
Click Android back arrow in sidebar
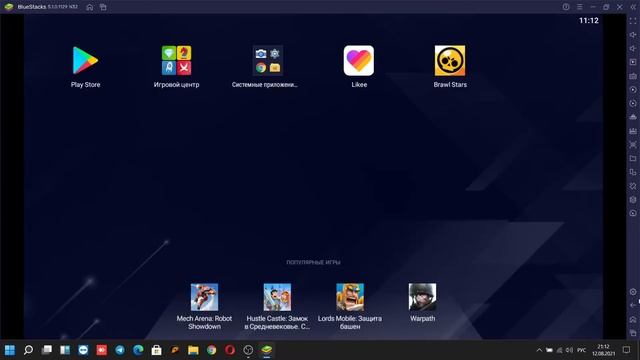coord(633,305)
